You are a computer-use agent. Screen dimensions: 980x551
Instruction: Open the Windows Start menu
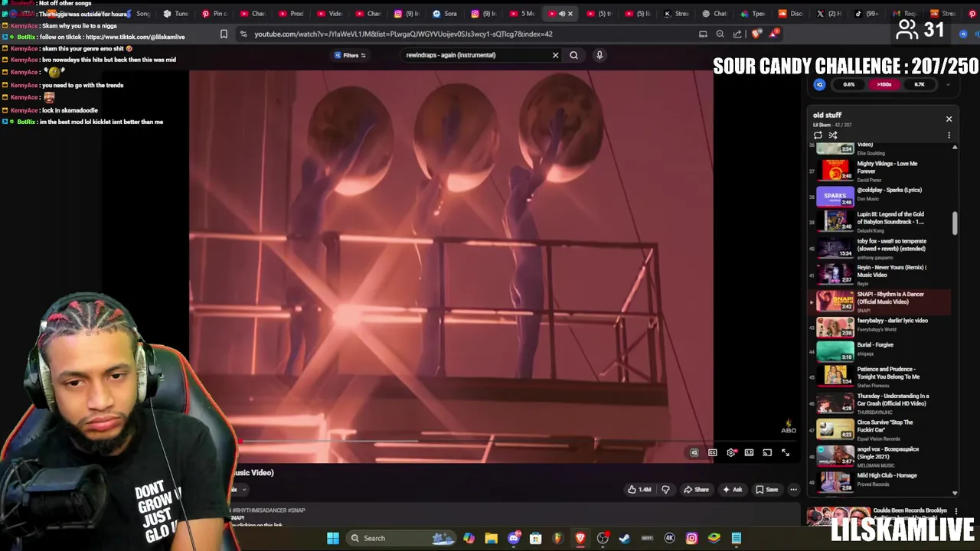point(333,538)
